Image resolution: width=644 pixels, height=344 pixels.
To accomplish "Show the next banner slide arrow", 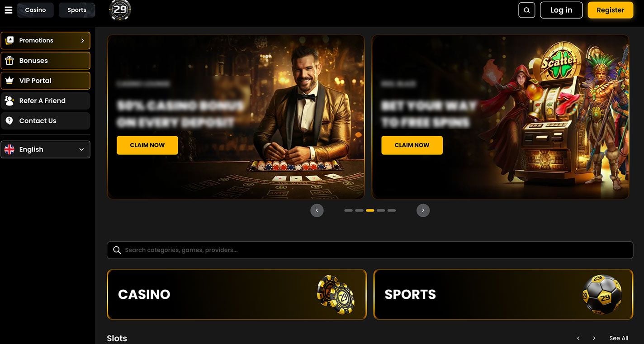I will tap(423, 210).
